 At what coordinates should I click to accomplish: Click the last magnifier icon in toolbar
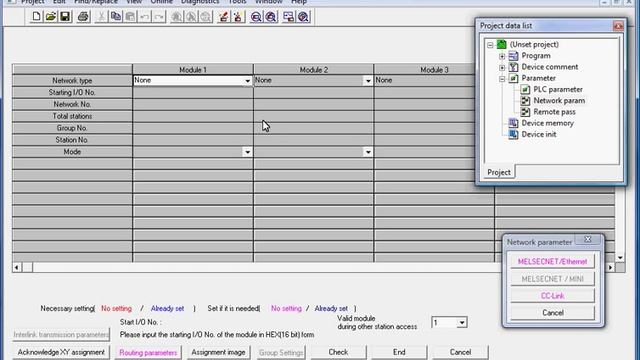[303, 17]
